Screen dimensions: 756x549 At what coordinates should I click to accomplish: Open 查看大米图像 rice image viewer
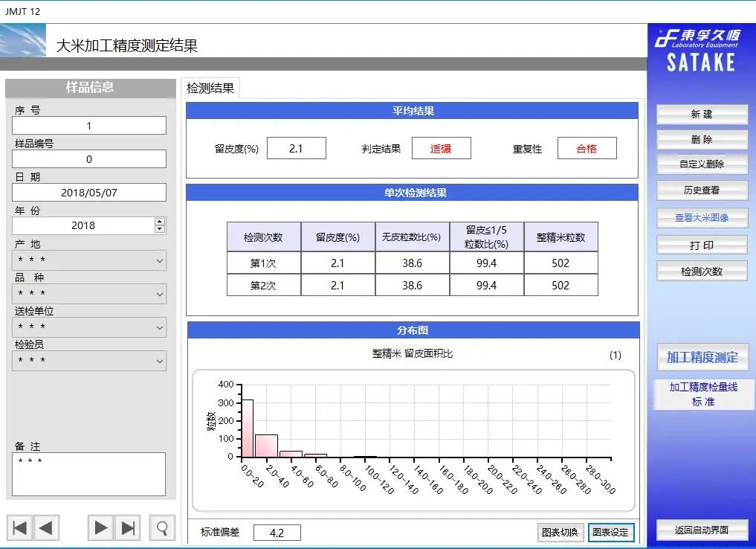702,217
